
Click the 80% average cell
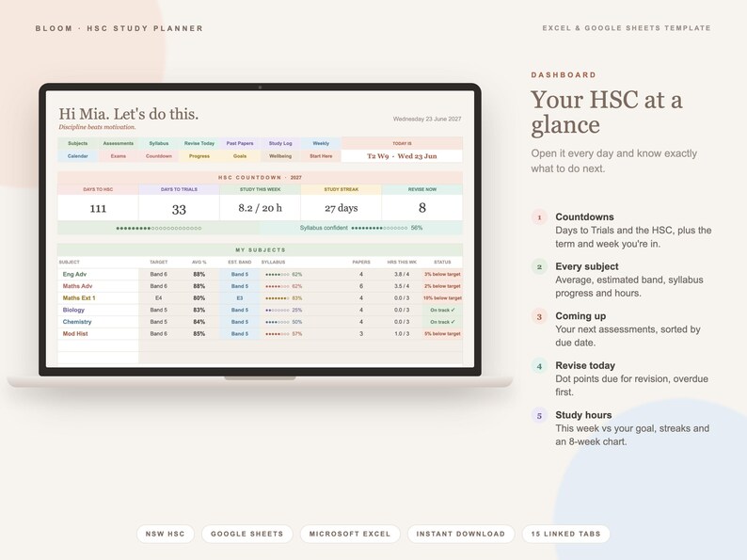(199, 298)
